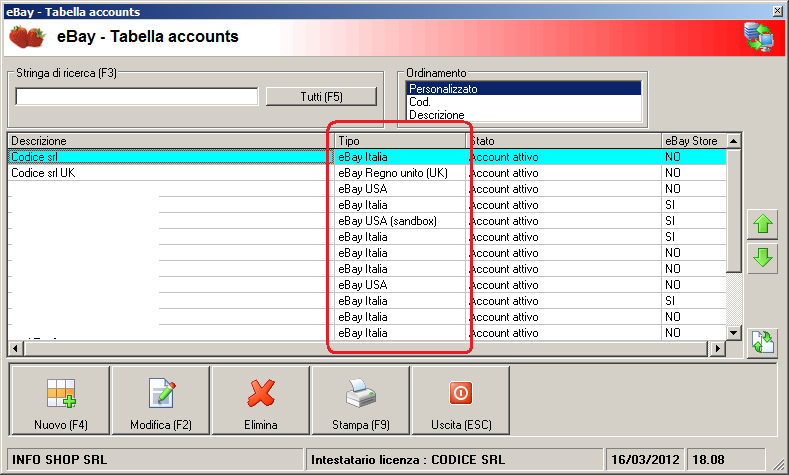The image size is (789, 475).
Task: Click the server sync icon in header
Action: 759,37
